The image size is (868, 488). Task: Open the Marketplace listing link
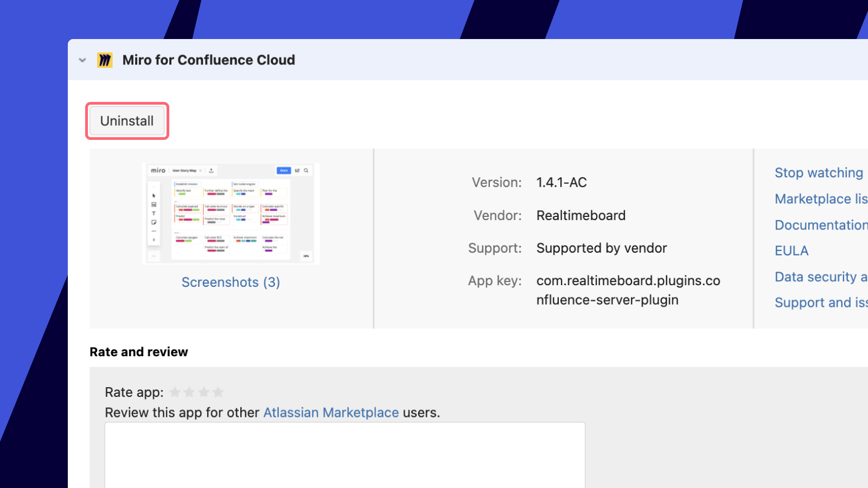coord(820,199)
